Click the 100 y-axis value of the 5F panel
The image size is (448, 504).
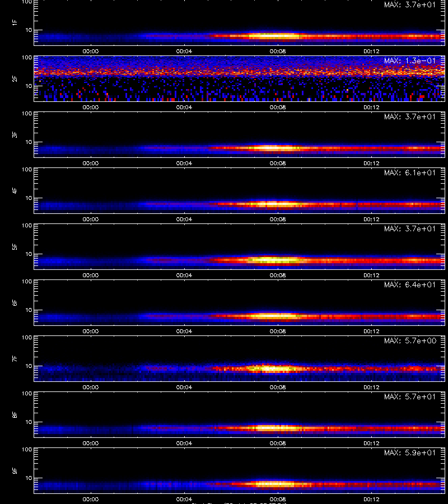(27, 226)
